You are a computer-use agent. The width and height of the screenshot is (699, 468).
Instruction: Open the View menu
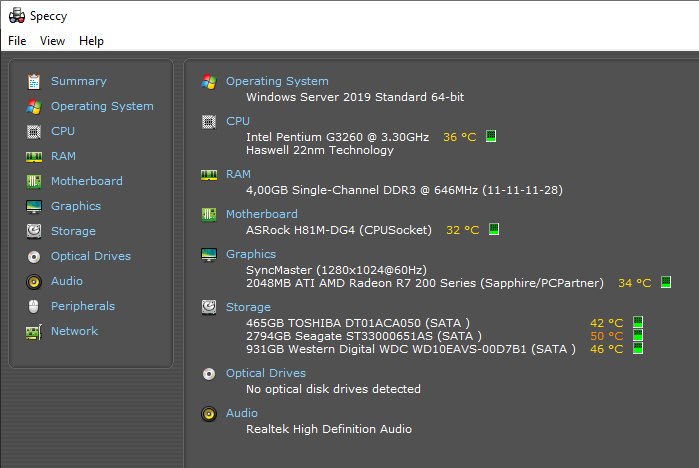(x=52, y=41)
